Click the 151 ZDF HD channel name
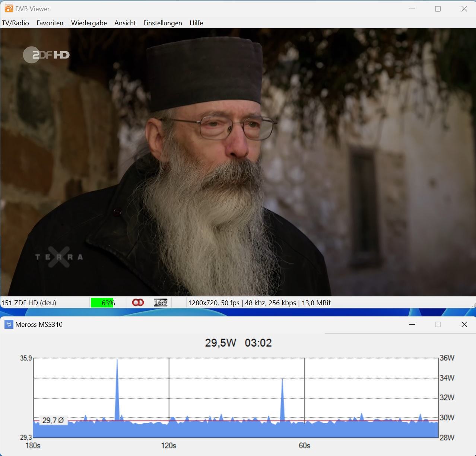 coord(29,303)
